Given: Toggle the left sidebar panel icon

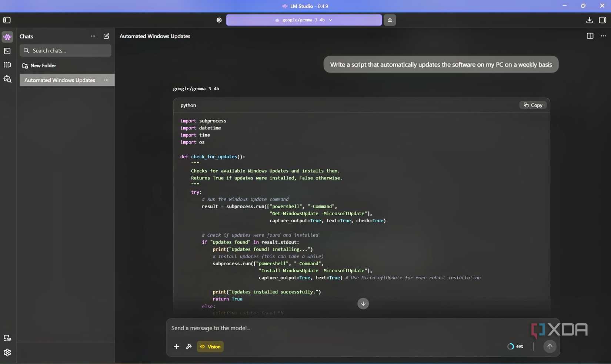Looking at the screenshot, I should tap(7, 20).
